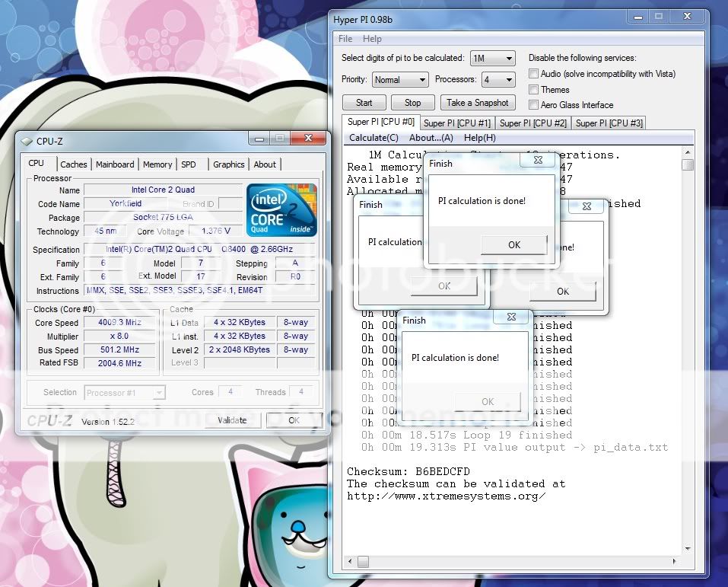Minimize the Hyper PI window
Screen dimensions: 728x587
(637, 16)
